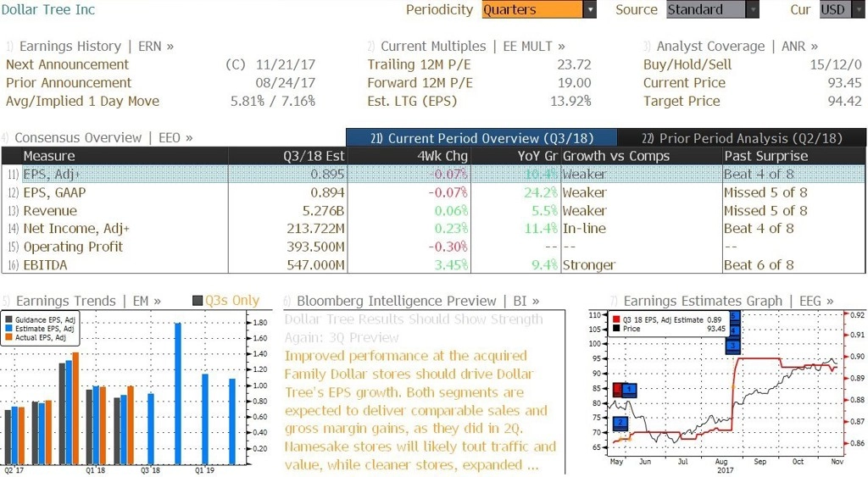
Task: Select the Net Income, Adj+ row
Action: point(433,229)
